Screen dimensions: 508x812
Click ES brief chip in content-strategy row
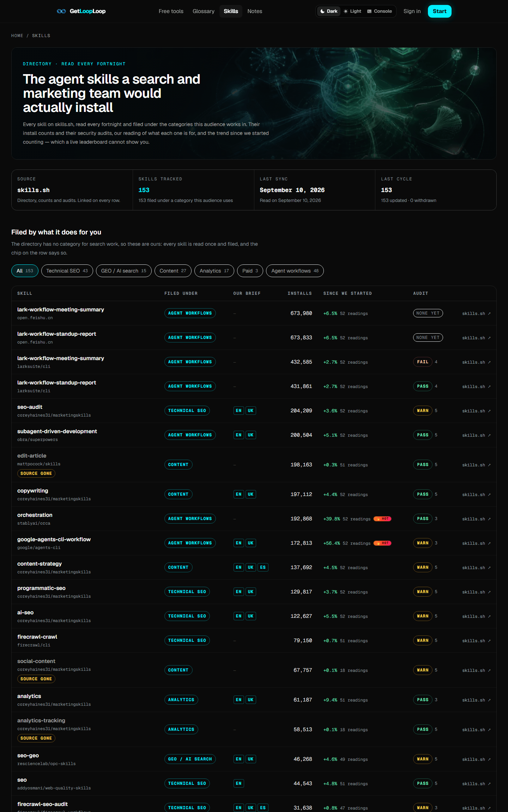click(262, 567)
